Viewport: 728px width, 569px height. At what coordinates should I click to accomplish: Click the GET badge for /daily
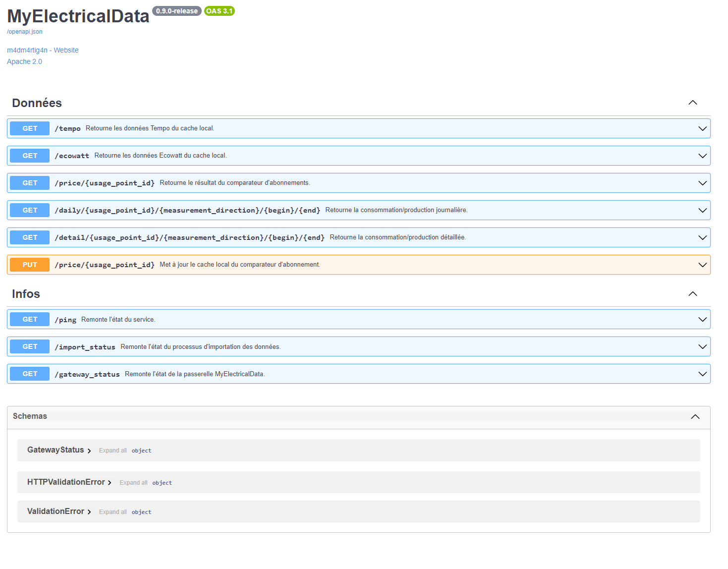click(30, 210)
